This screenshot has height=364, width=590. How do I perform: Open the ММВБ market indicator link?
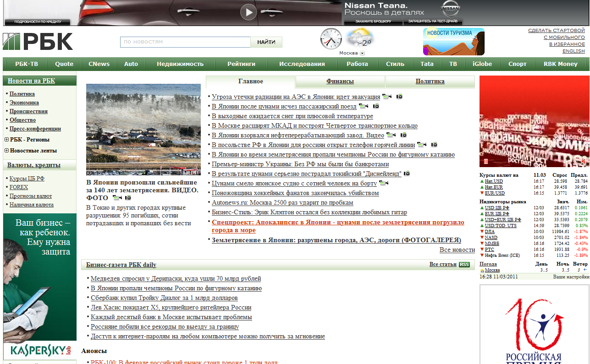(x=492, y=244)
